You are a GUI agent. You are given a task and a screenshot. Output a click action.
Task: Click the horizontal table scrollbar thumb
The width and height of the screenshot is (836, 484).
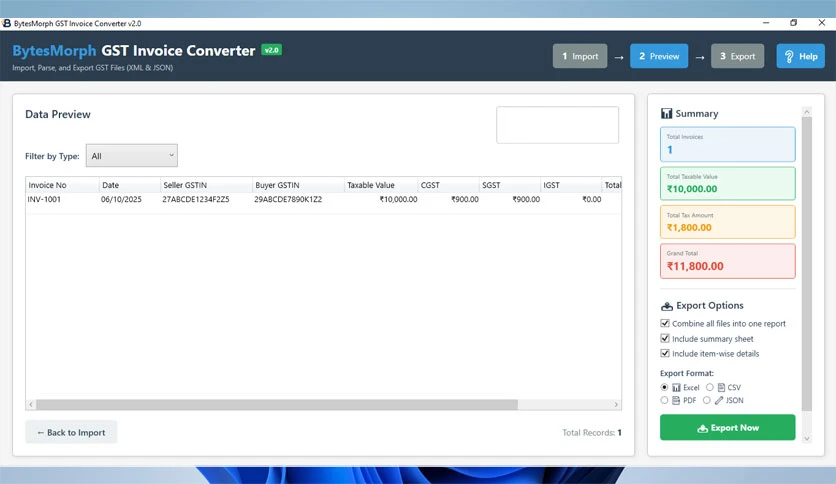tap(277, 405)
